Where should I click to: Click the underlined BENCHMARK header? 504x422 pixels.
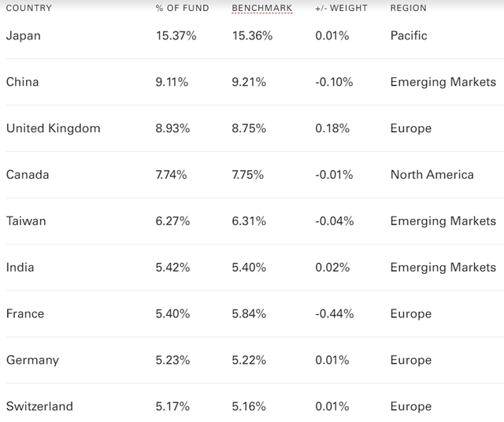(262, 8)
